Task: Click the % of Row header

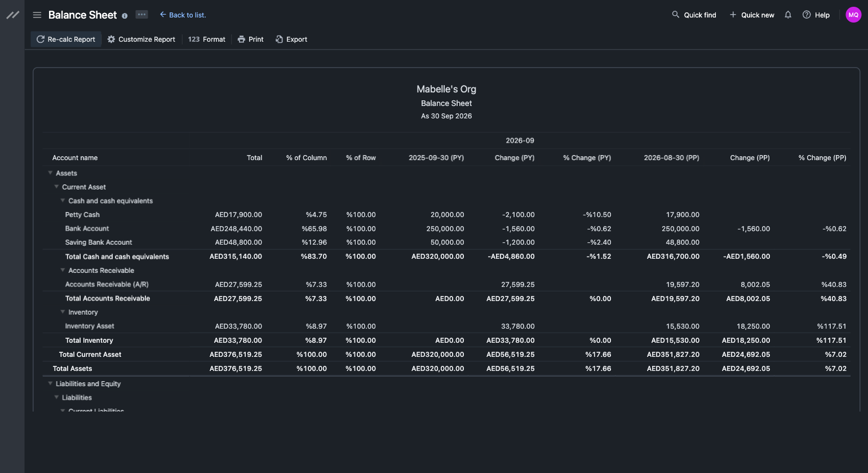Action: [361, 158]
